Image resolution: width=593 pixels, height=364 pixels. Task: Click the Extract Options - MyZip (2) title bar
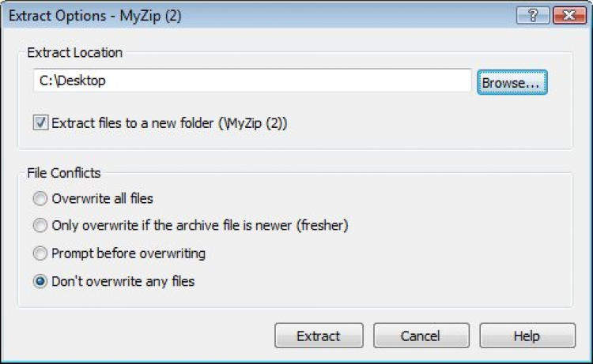(237, 16)
